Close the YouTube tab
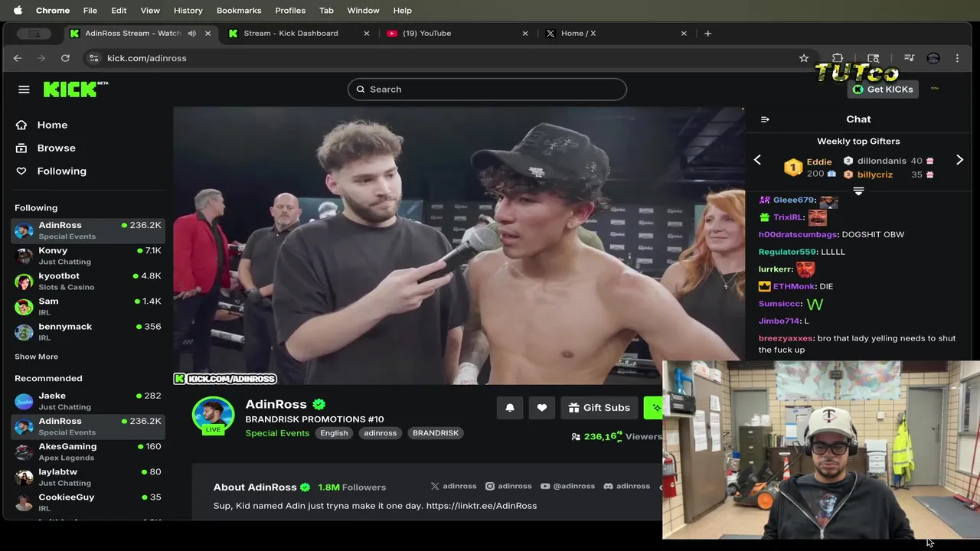980x551 pixels. click(525, 34)
